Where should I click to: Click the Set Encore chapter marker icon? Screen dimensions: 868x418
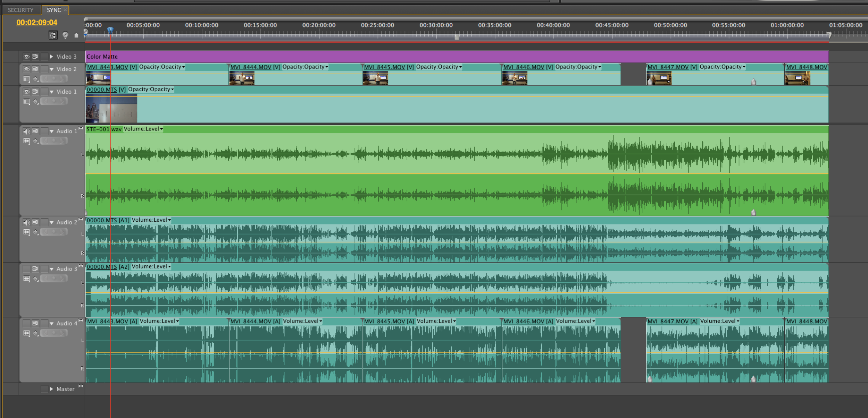tap(65, 35)
